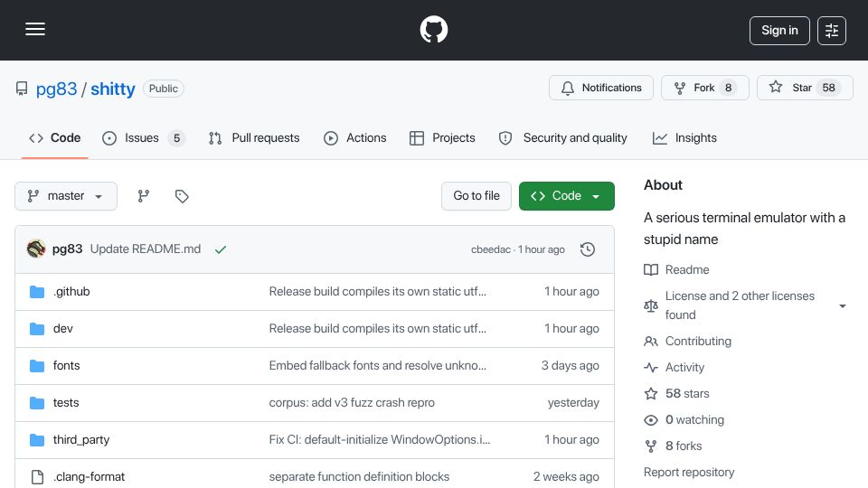Open the Projects tab

point(442,137)
